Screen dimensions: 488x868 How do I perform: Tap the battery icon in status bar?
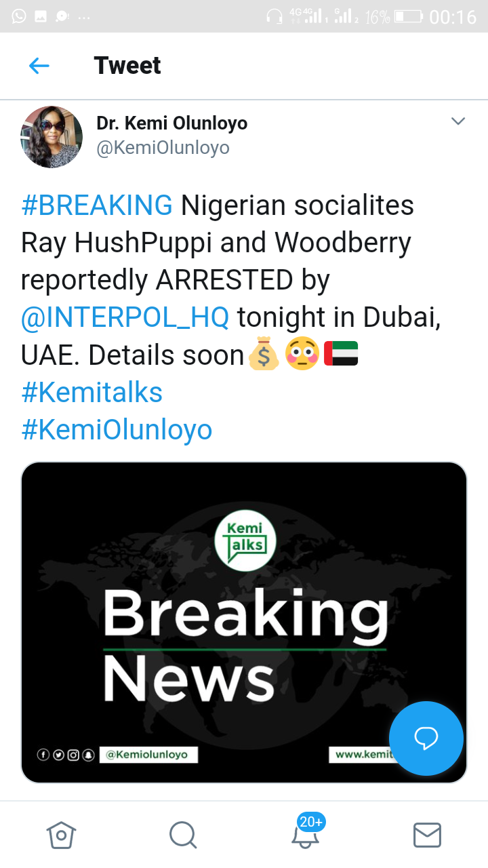[x=408, y=16]
